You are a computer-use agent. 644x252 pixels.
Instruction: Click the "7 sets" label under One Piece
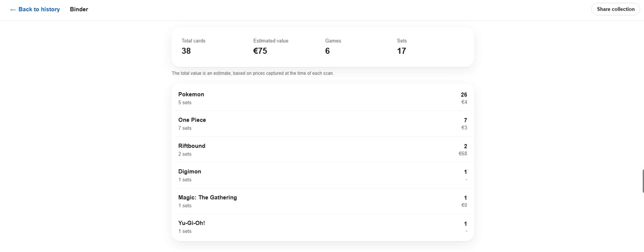click(x=185, y=128)
